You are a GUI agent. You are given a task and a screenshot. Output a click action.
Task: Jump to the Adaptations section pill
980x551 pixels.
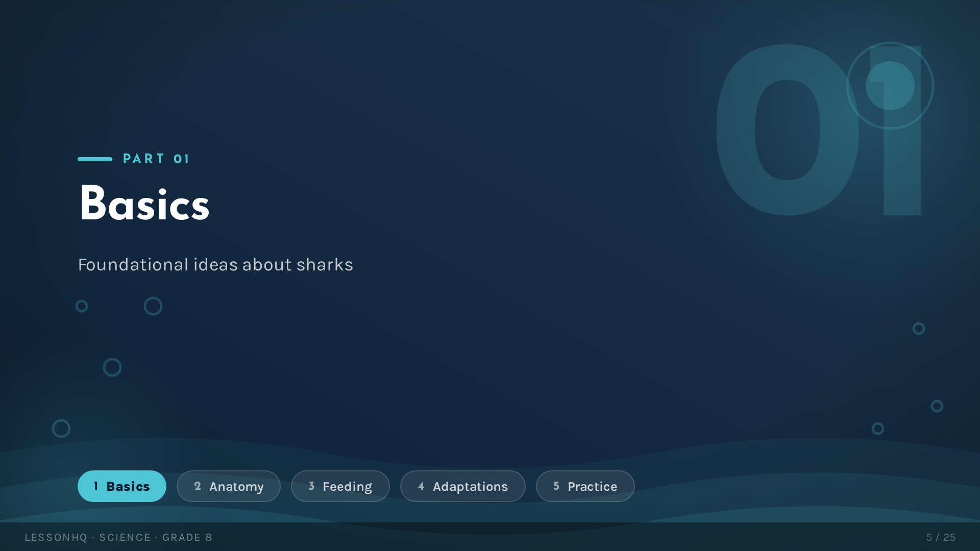(x=463, y=486)
